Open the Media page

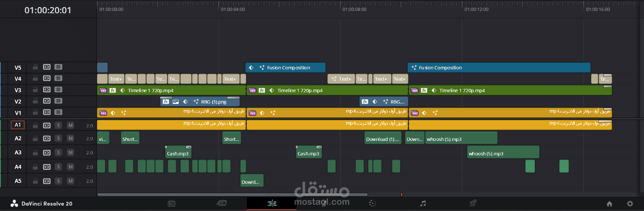click(171, 204)
